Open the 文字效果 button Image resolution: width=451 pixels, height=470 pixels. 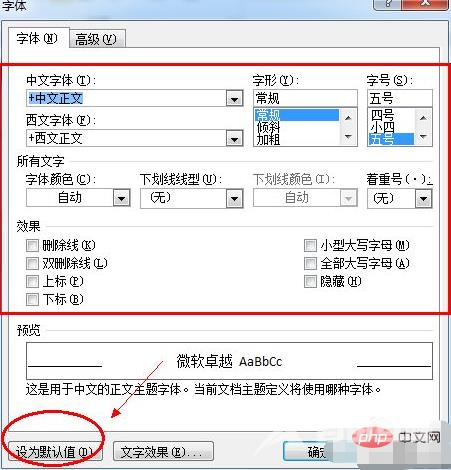pyautogui.click(x=163, y=452)
